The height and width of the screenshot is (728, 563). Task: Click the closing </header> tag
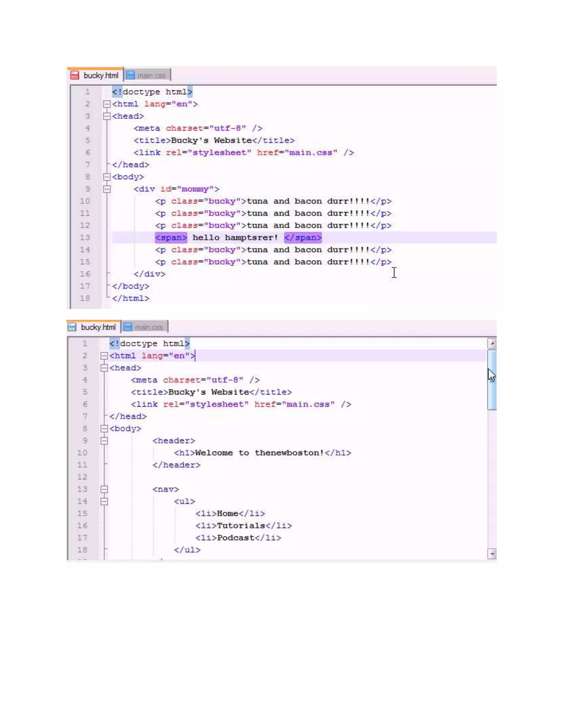[176, 465]
